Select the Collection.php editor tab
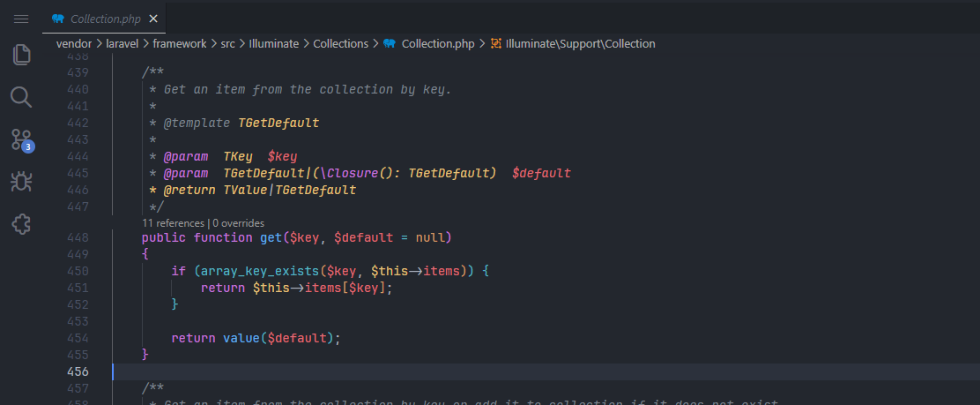This screenshot has width=980, height=405. point(104,19)
